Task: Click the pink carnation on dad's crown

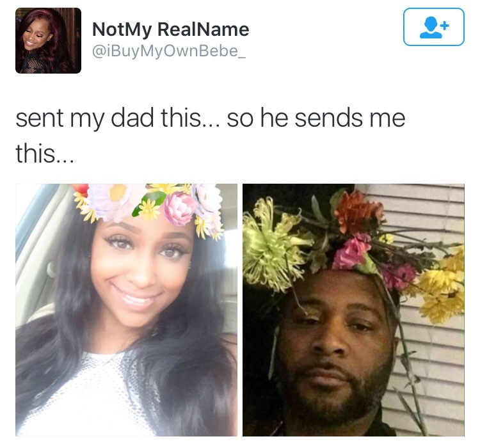Action: [x=352, y=252]
